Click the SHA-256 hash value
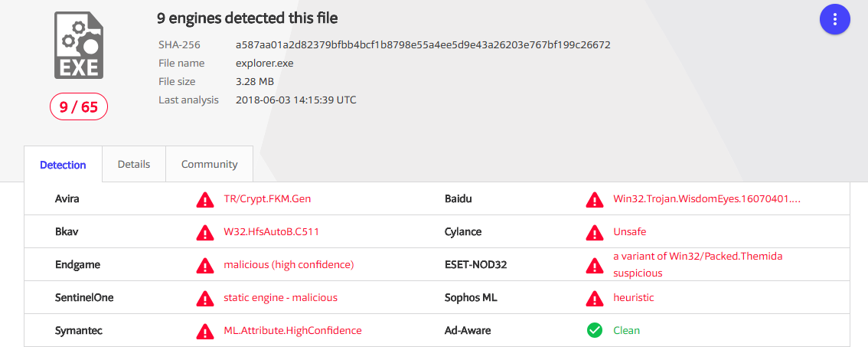This screenshot has height=347, width=868. [423, 45]
